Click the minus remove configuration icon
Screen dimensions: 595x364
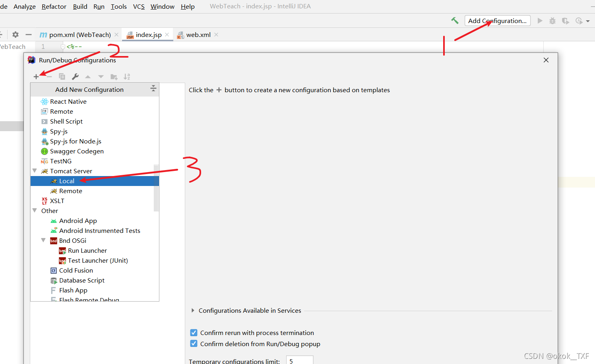click(49, 77)
